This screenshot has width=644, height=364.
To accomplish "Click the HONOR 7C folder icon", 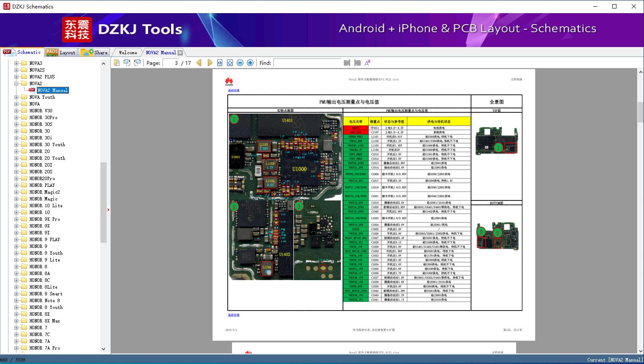I will (x=24, y=334).
